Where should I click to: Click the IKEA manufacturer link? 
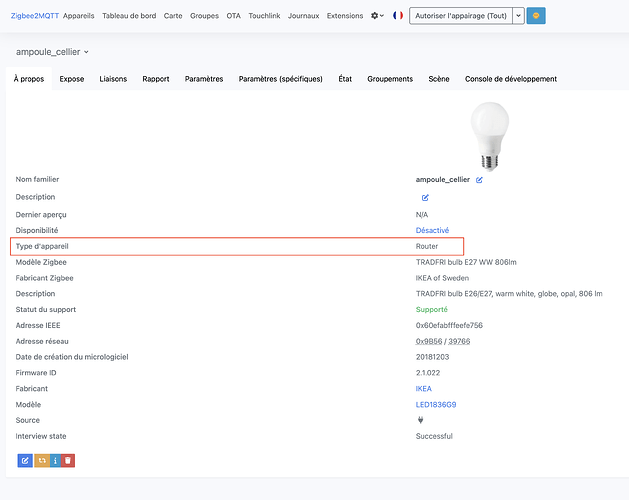(424, 388)
